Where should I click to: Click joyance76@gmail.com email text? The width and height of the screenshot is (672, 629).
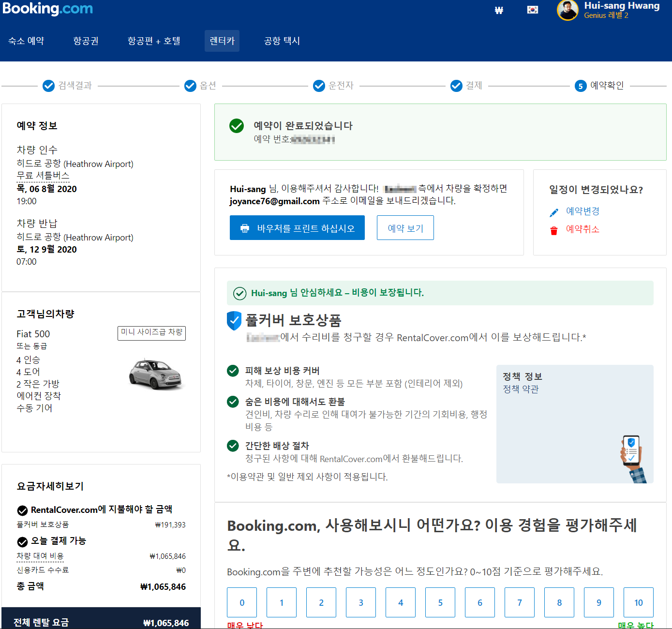[x=275, y=201]
